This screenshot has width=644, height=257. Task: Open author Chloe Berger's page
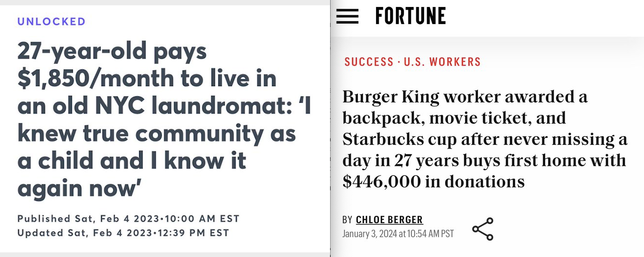[389, 219]
